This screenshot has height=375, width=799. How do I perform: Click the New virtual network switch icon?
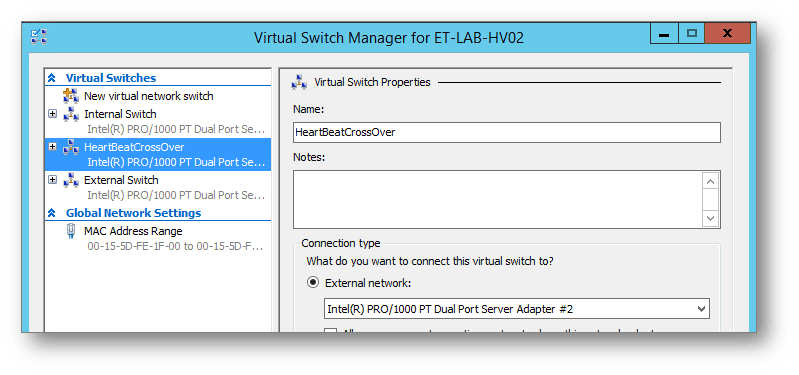coord(70,96)
